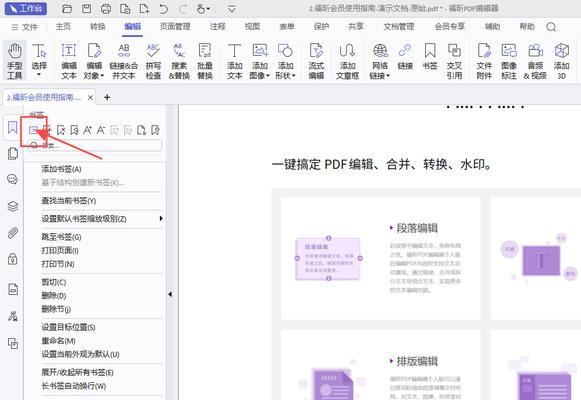Image resolution: width=581 pixels, height=400 pixels.
Task: Click the undo icon in quick access toolbar
Action: [x=163, y=9]
